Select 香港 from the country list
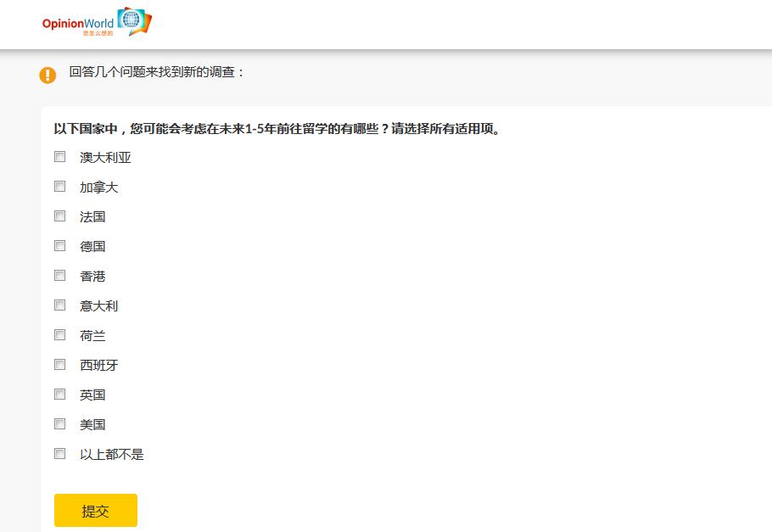 [x=59, y=275]
